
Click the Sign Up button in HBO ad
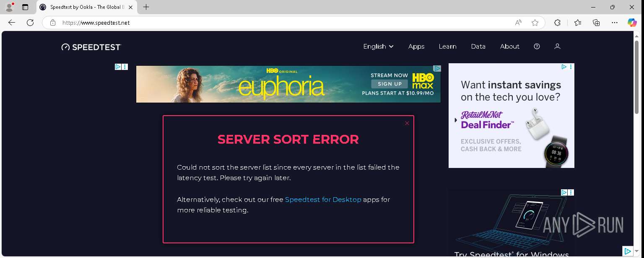(x=390, y=84)
